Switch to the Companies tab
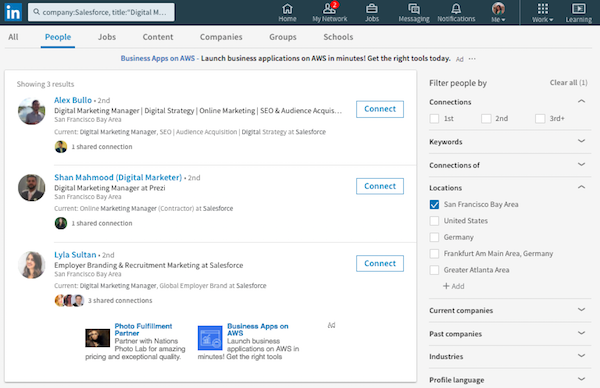600x388 pixels. tap(221, 37)
